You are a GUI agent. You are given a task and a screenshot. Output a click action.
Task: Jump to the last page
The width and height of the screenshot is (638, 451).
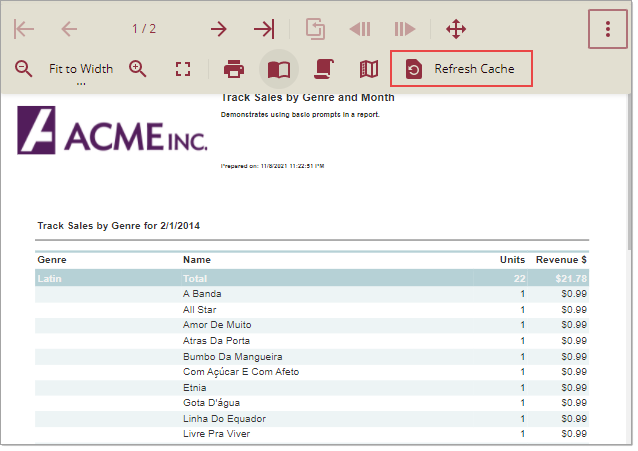coord(264,29)
